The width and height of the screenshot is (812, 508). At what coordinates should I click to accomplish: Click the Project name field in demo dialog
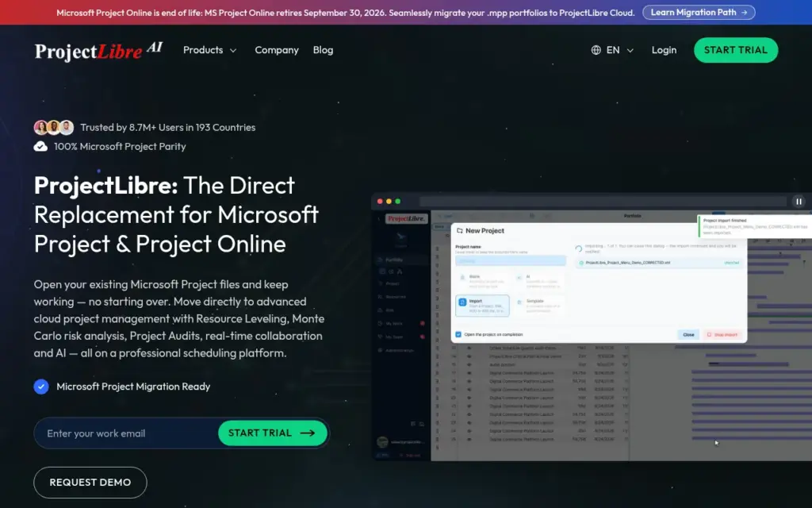[510, 260]
